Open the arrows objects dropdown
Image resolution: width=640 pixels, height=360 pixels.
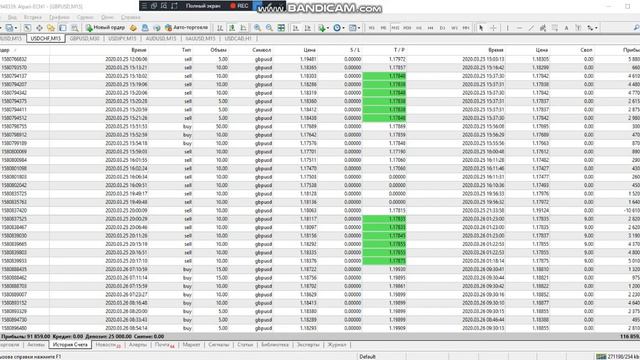[x=592, y=28]
